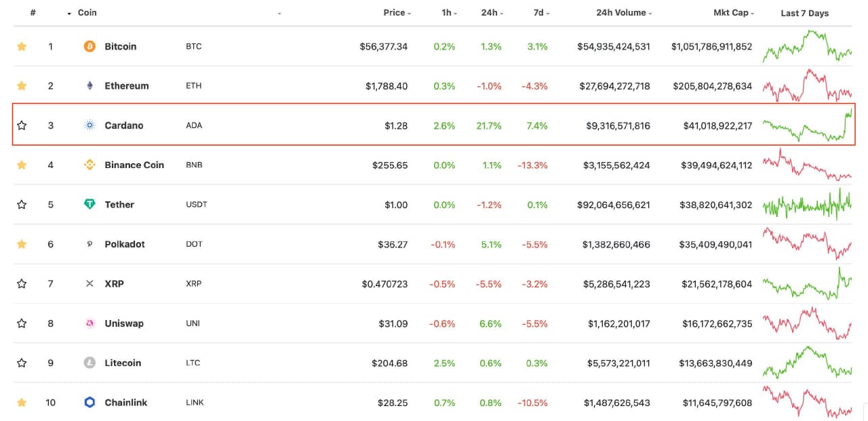Click Cardano 24h change 21.7%
Viewport: 868px width, 421px height.
490,125
